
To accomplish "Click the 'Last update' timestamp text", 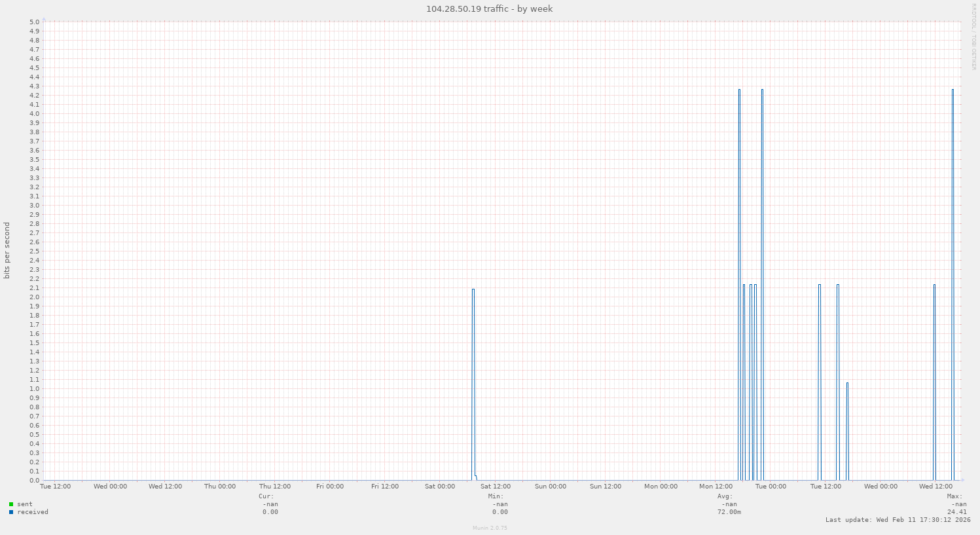I will pyautogui.click(x=898, y=520).
